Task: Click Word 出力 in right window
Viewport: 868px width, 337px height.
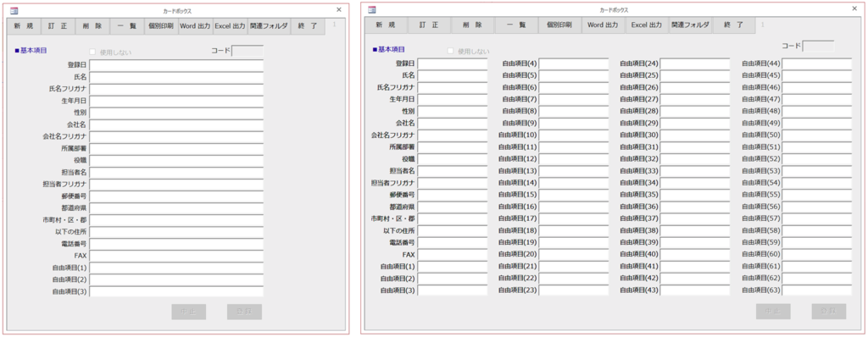Action: tap(603, 25)
